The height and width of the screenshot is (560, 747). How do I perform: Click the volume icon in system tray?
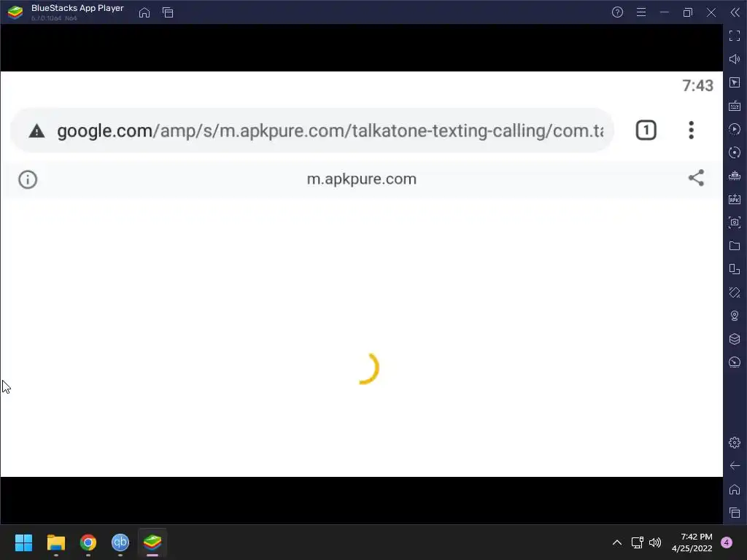(x=656, y=542)
